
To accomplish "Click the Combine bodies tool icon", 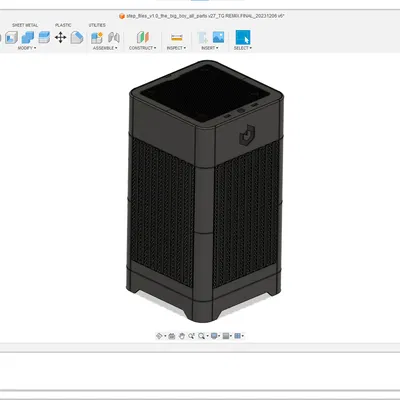I will tap(28, 37).
